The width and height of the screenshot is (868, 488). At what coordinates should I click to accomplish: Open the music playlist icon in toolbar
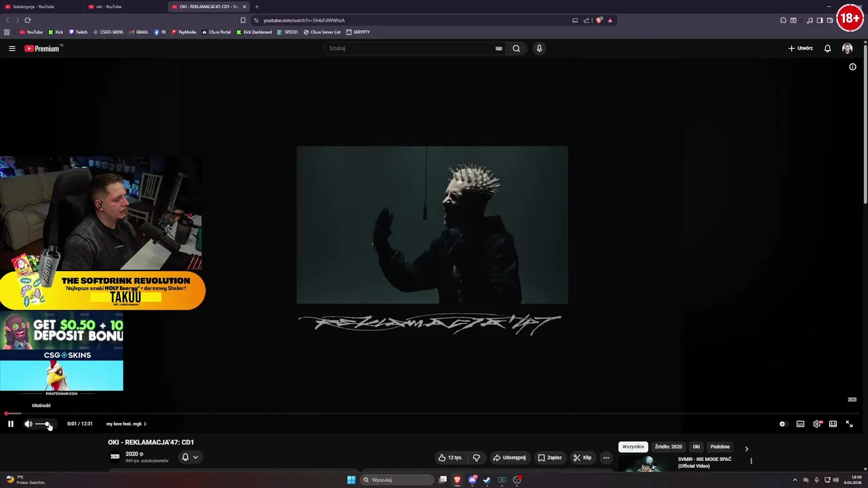click(810, 20)
